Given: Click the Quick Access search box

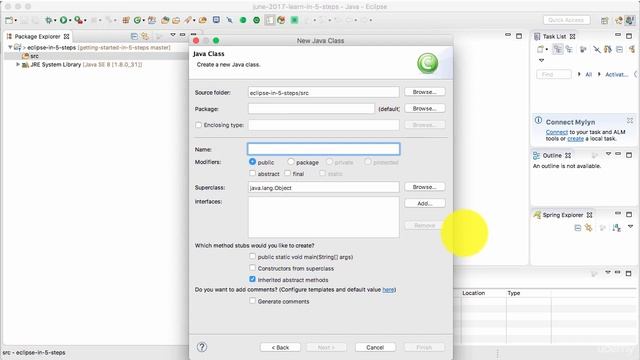Looking at the screenshot, I should pos(566,20).
